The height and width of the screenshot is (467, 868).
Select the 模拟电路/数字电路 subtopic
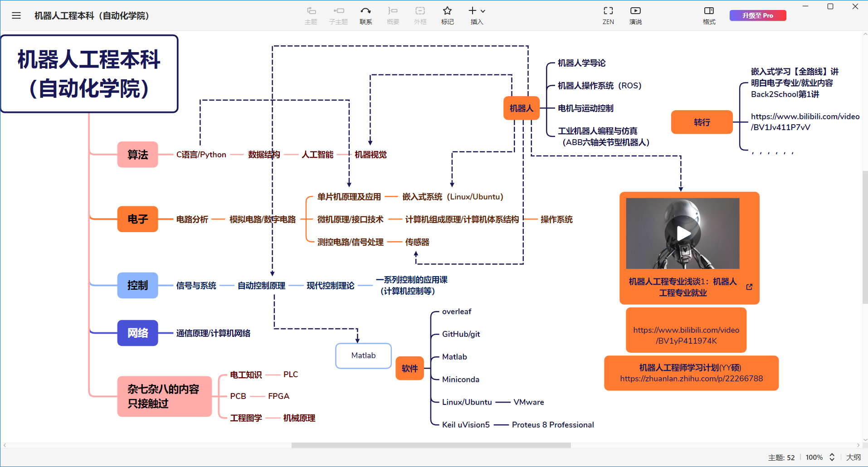263,219
